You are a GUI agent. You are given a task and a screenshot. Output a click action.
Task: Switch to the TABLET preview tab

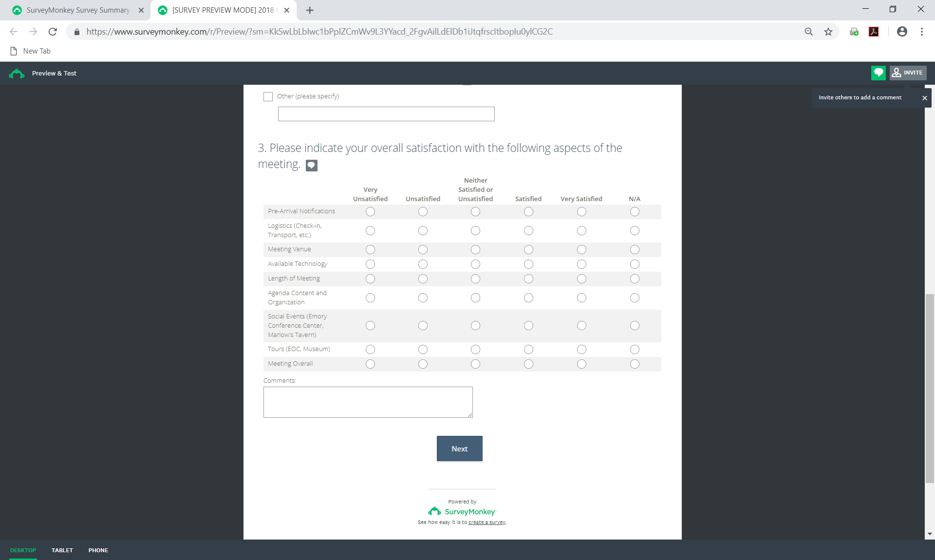click(62, 550)
